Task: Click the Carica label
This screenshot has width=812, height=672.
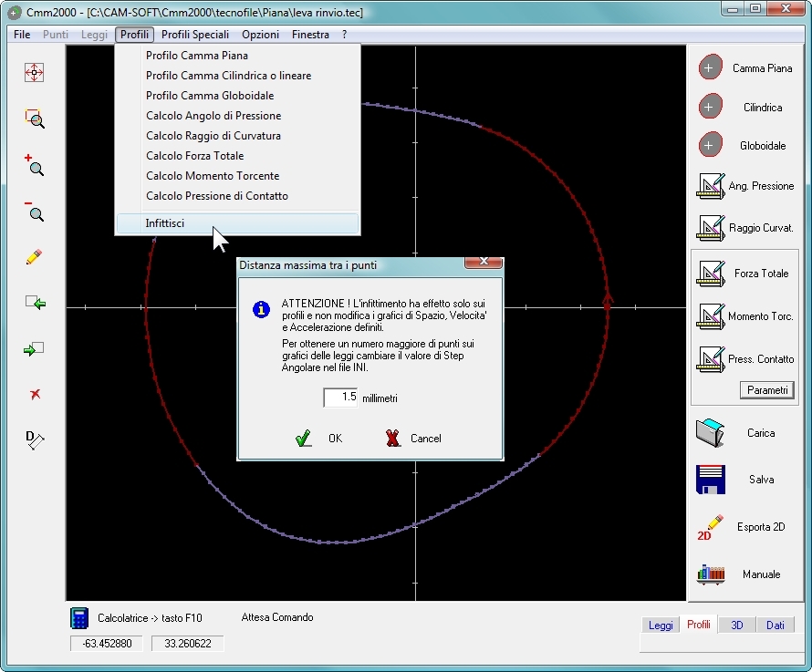Action: (761, 433)
